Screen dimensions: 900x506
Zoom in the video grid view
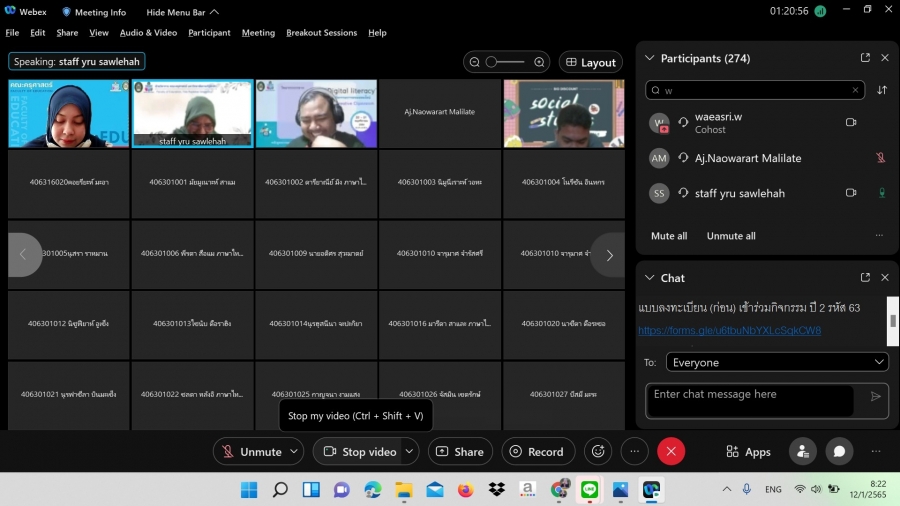click(x=539, y=62)
